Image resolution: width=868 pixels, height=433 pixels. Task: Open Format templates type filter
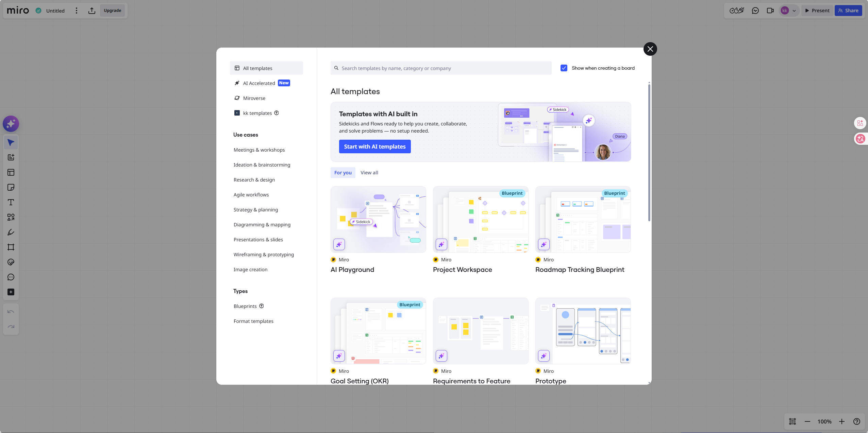[x=253, y=321]
